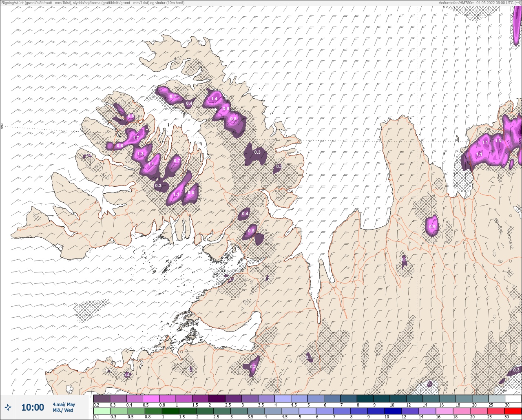Pick the pale periwinkle swatch at lower-row value 5
This screenshot has width=522, height=420.
point(307,411)
